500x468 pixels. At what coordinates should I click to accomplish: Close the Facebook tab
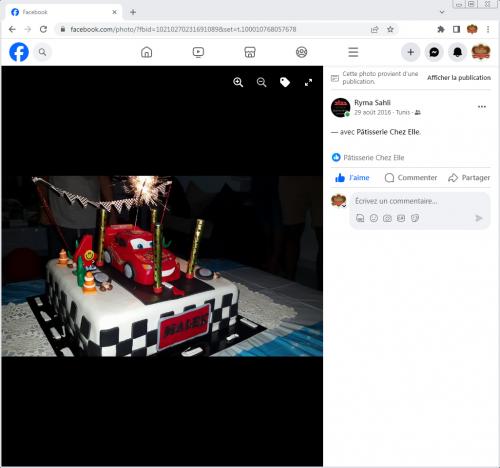click(x=114, y=12)
